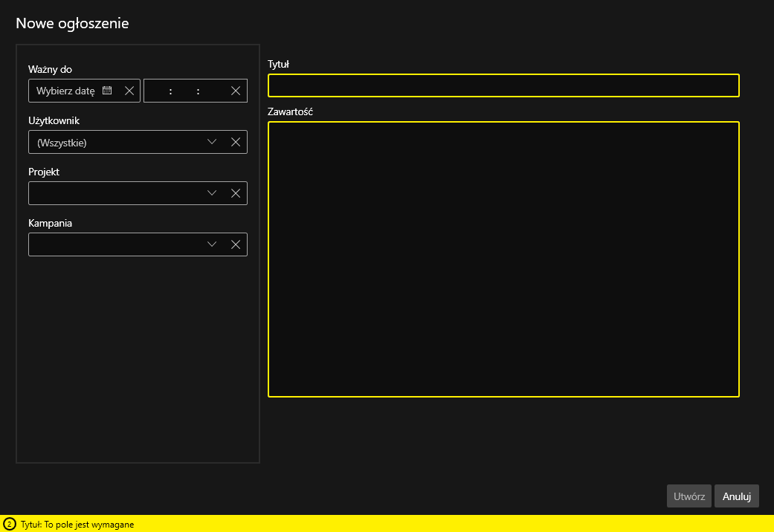Focus the Tytuł input field

pos(503,85)
